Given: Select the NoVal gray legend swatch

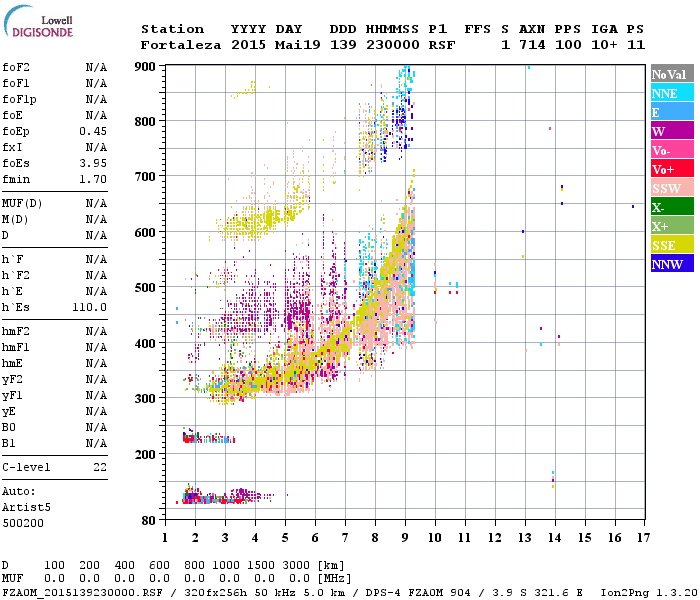Looking at the screenshot, I should [x=672, y=74].
